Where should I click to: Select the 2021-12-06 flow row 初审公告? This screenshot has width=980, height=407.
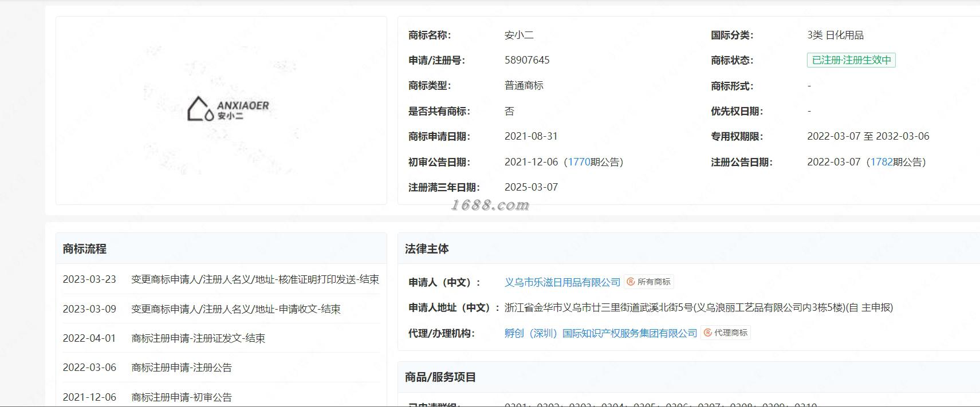click(x=221, y=397)
